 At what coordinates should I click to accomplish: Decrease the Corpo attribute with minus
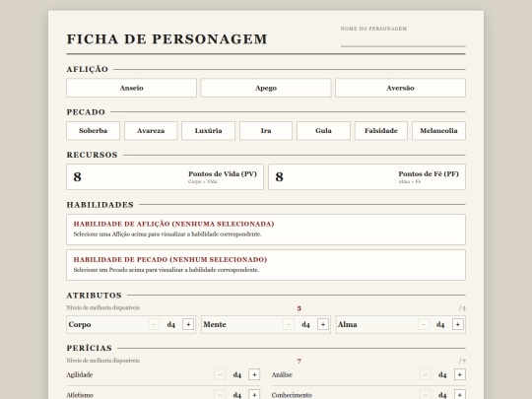click(154, 324)
